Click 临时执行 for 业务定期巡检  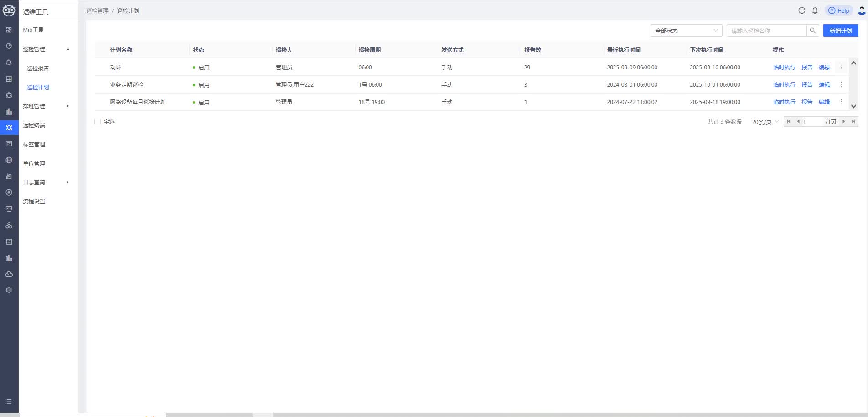[784, 85]
